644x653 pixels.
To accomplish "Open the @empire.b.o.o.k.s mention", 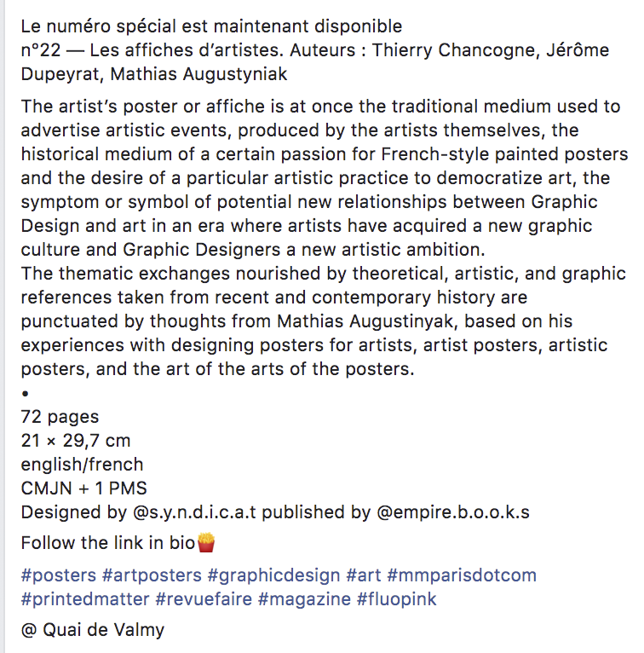I will coord(451,512).
